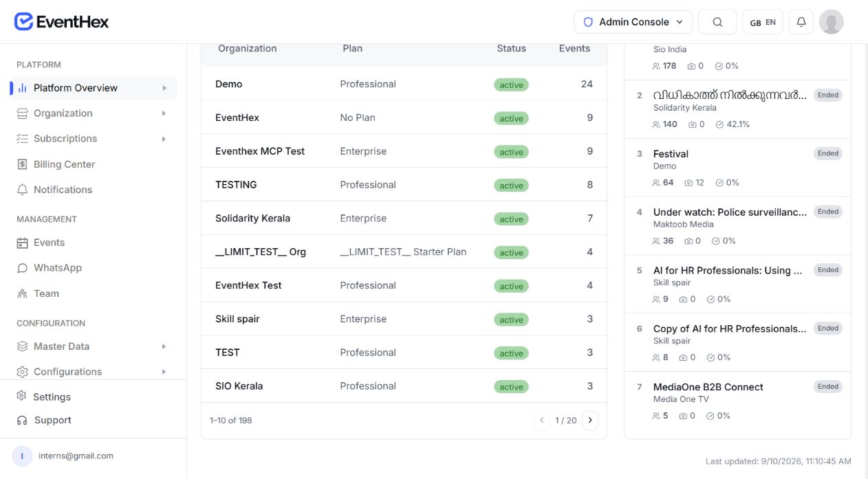The width and height of the screenshot is (868, 479).
Task: Expand the Organization submenu arrow
Action: (164, 113)
